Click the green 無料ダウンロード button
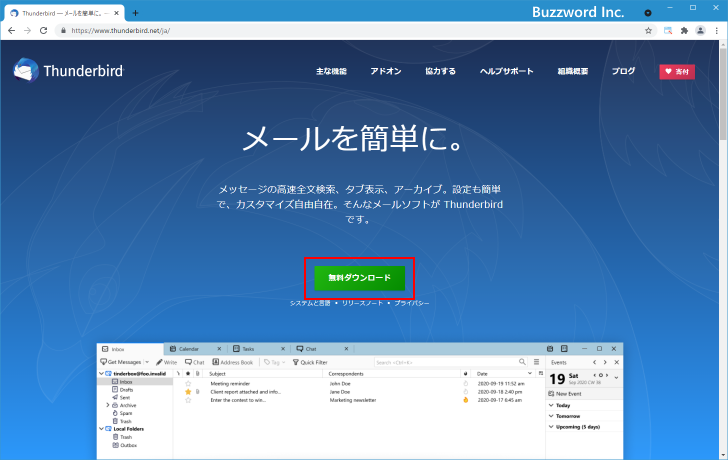The image size is (728, 460). click(359, 278)
